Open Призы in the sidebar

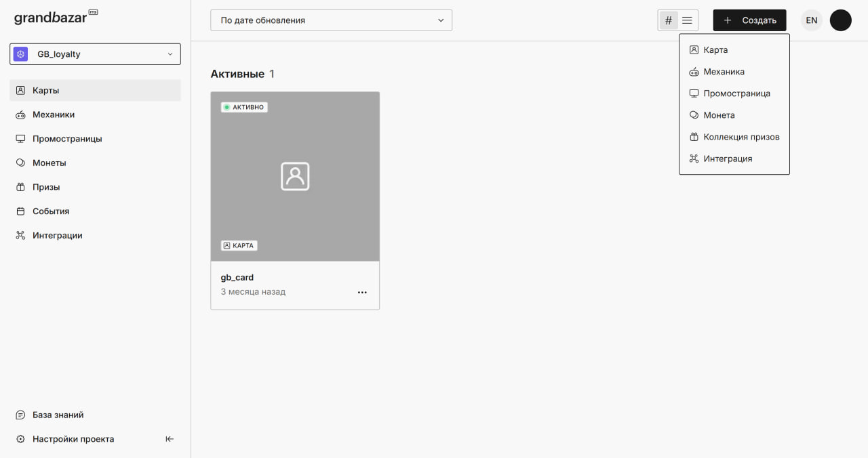coord(95,187)
